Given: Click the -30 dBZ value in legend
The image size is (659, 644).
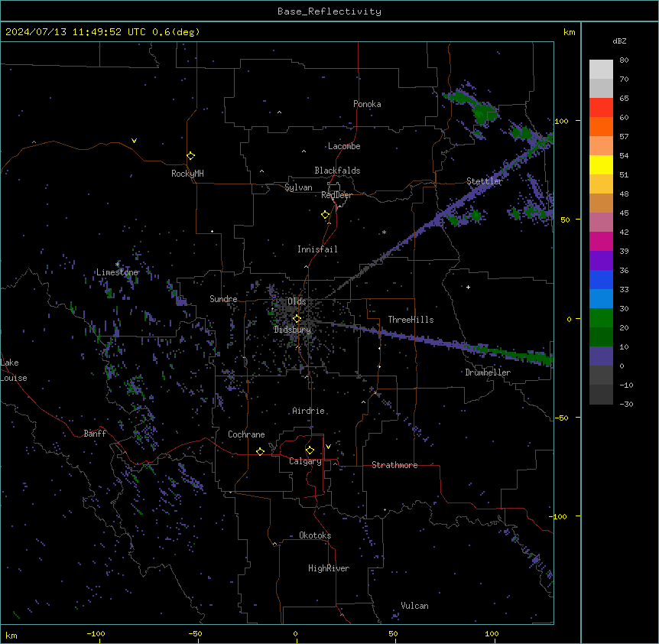Looking at the screenshot, I should coord(626,404).
